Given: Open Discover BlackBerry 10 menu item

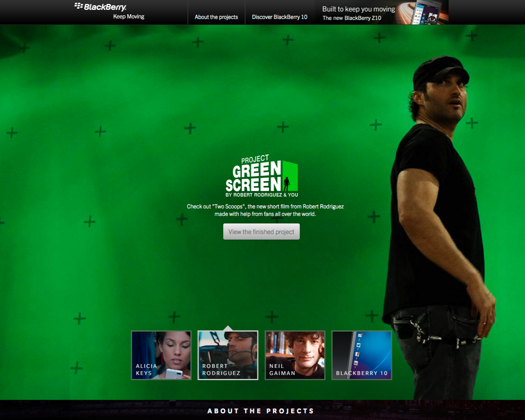Looking at the screenshot, I should click(279, 17).
